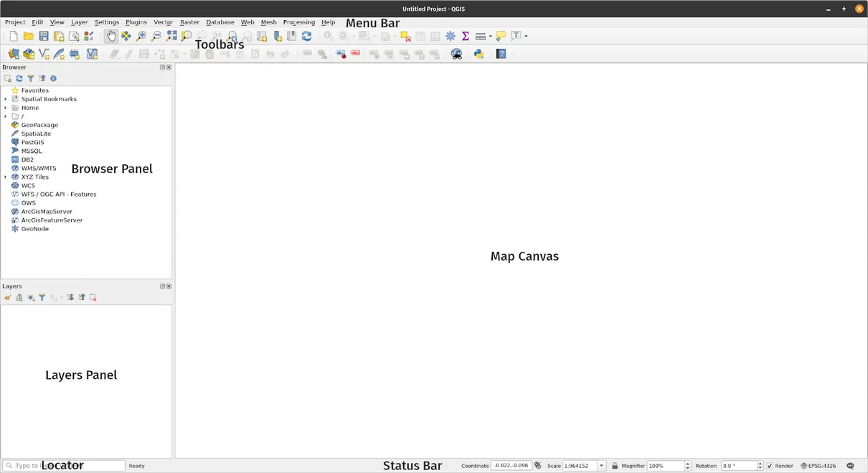
Task: Toggle Filter Legend in Layers panel
Action: click(x=42, y=297)
